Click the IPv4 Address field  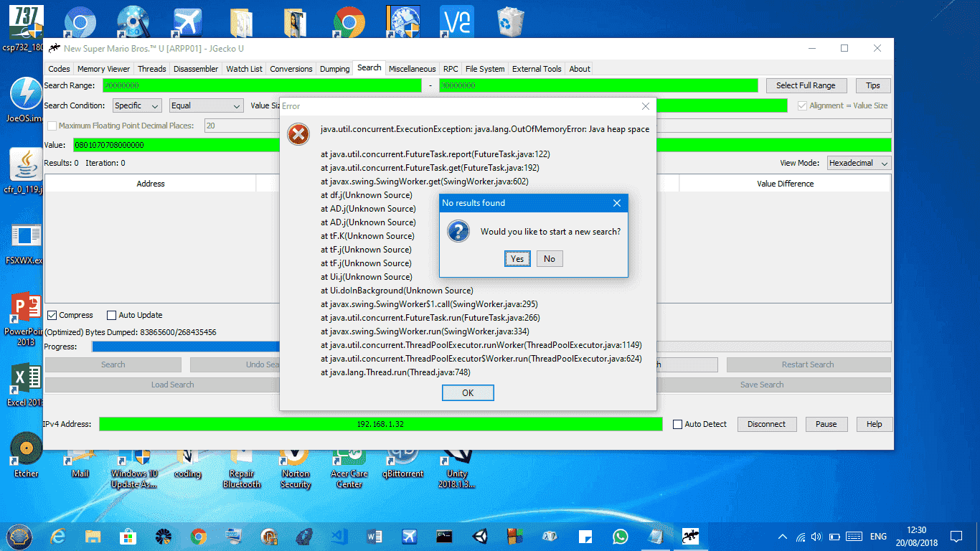[381, 424]
